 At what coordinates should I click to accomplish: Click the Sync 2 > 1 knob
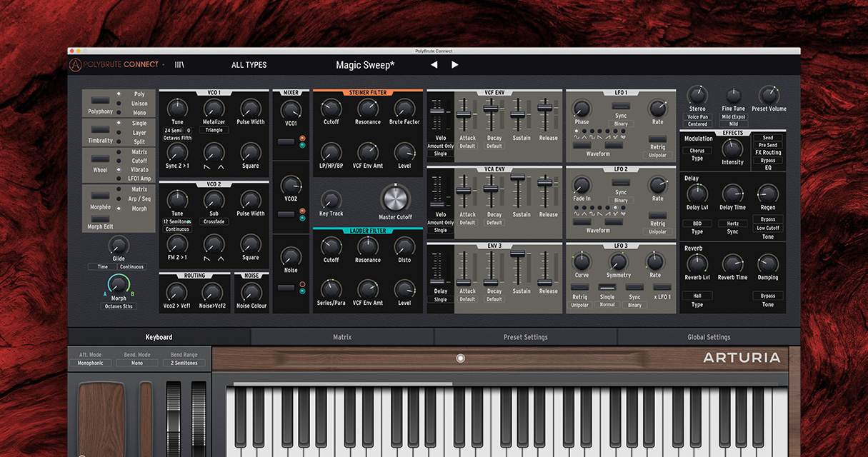177,151
